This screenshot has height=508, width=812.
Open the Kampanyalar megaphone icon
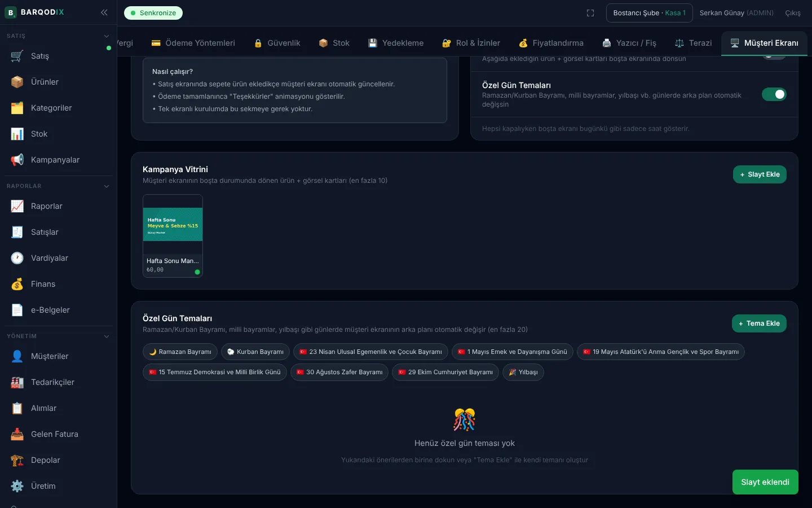[x=17, y=160]
